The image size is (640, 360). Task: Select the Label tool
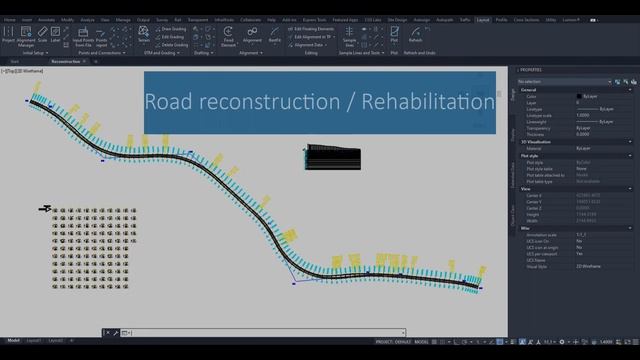pyautogui.click(x=56, y=34)
